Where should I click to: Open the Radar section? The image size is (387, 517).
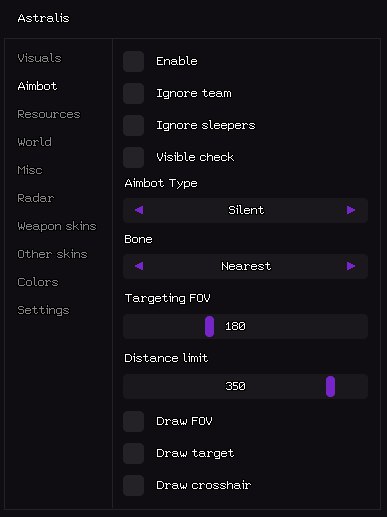[x=36, y=198]
